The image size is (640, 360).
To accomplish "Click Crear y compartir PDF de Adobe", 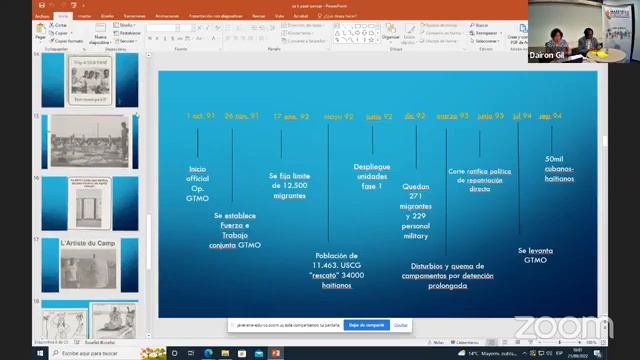I will pyautogui.click(x=518, y=34).
